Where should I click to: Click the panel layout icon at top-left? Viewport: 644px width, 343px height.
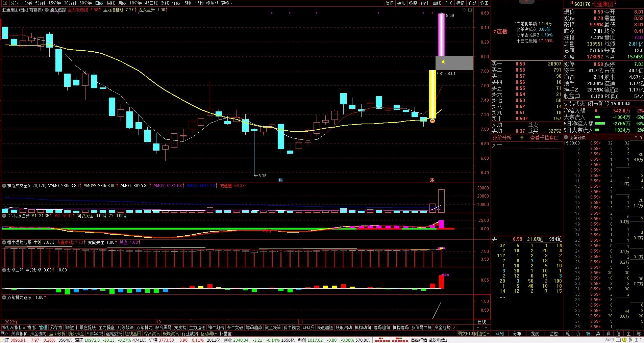click(x=4, y=3)
